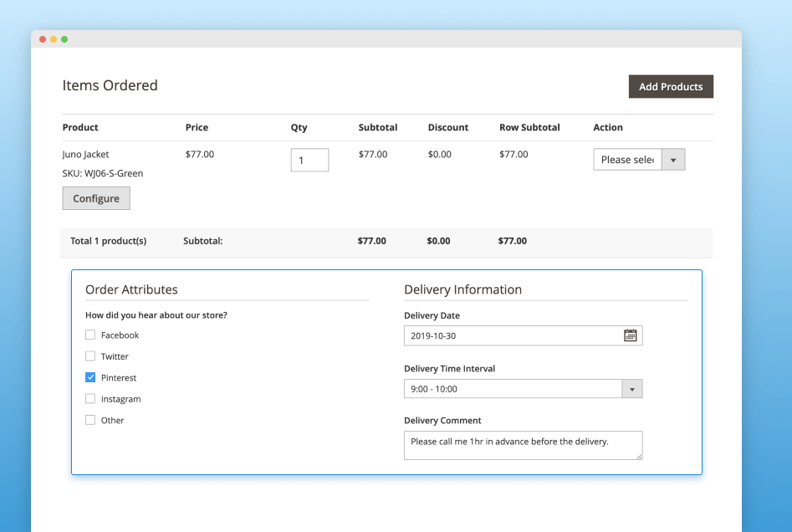Click the Juno Jacket product name

coord(85,154)
